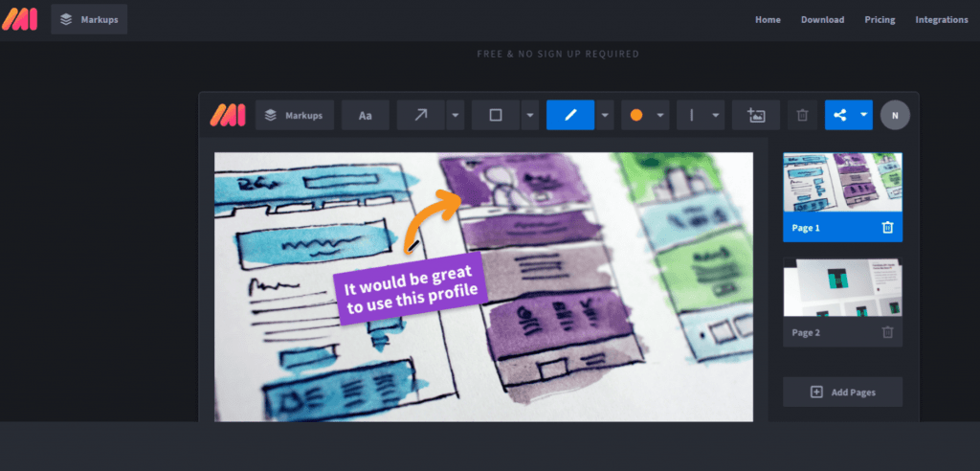
Task: Click the insert image icon
Action: [756, 115]
